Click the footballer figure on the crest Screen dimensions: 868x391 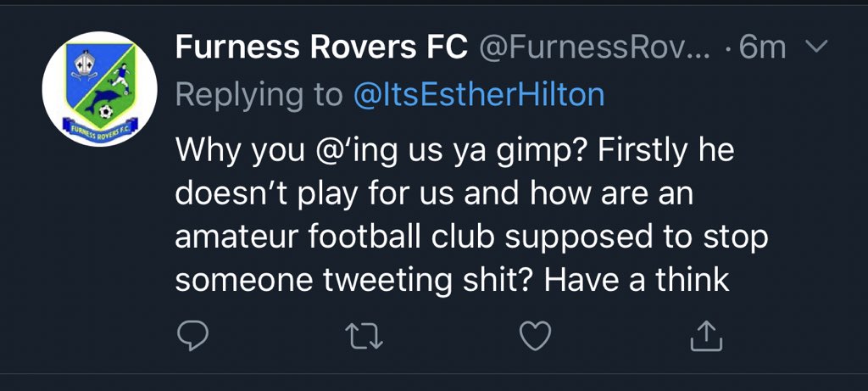tap(120, 77)
